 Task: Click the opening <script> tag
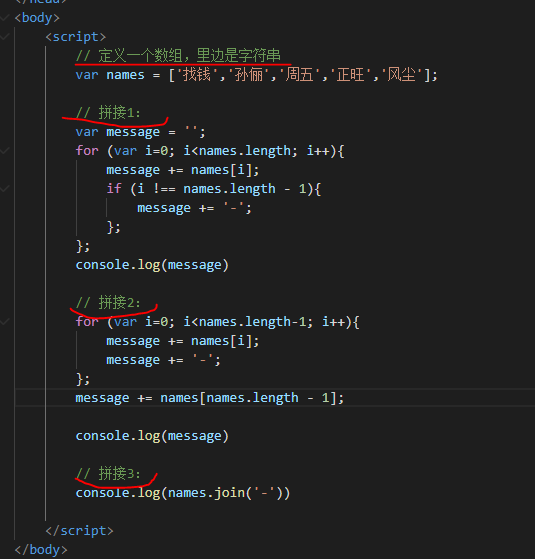[x=76, y=37]
